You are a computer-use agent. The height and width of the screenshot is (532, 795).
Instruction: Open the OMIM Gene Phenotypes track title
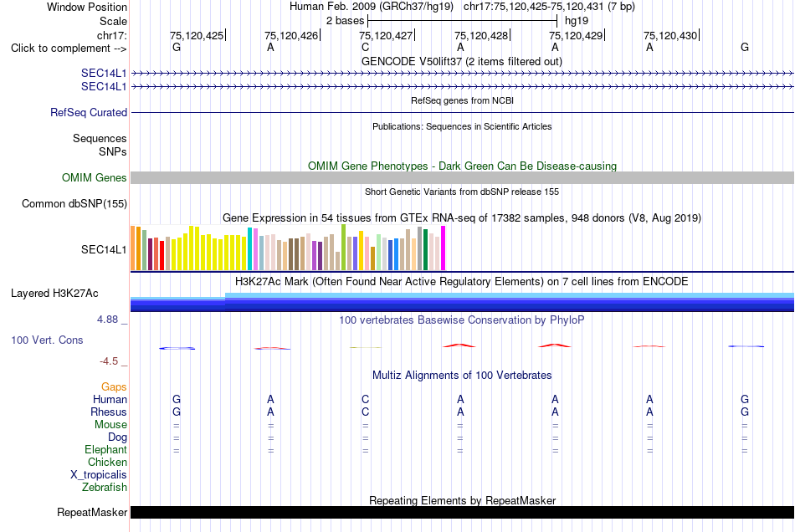tap(462, 166)
